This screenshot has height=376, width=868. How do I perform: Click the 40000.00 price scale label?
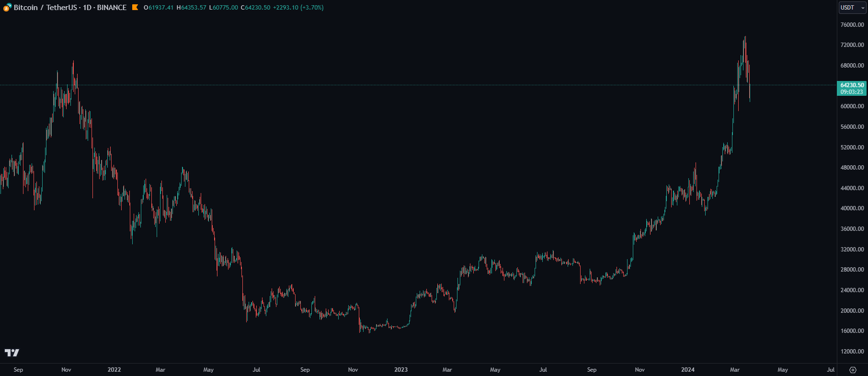852,208
